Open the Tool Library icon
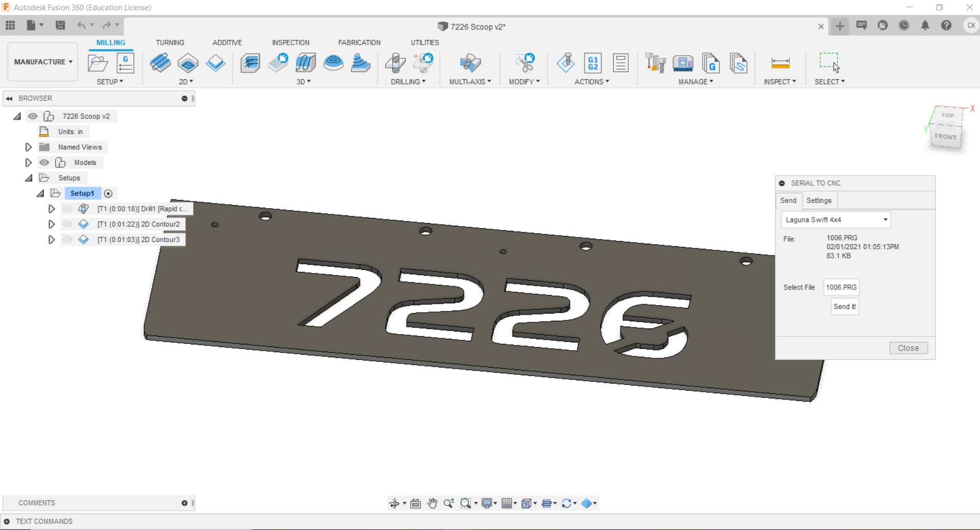980x530 pixels. click(x=655, y=63)
